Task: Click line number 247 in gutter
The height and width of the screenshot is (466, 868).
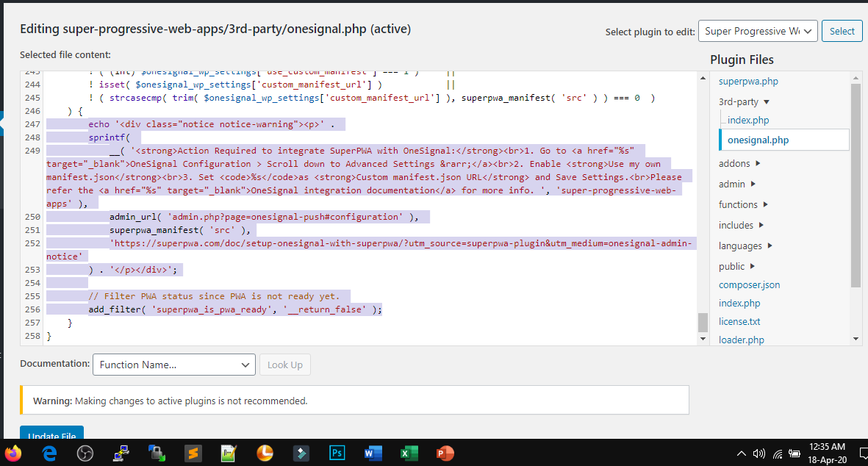Action: [x=32, y=124]
